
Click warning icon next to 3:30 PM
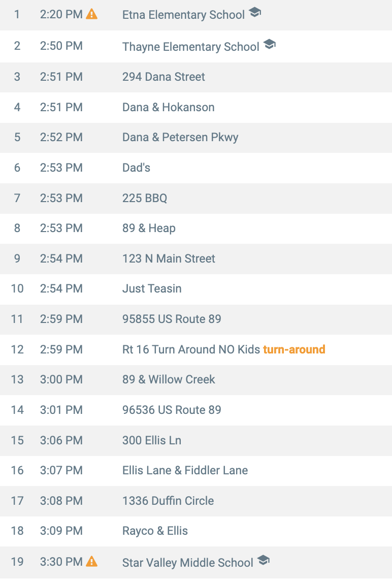(91, 562)
